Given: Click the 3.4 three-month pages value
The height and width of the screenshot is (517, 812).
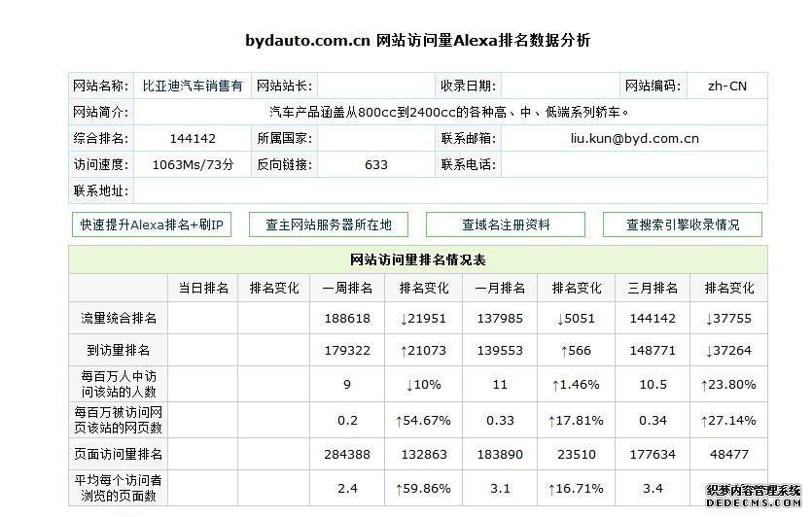Looking at the screenshot, I should [x=653, y=488].
